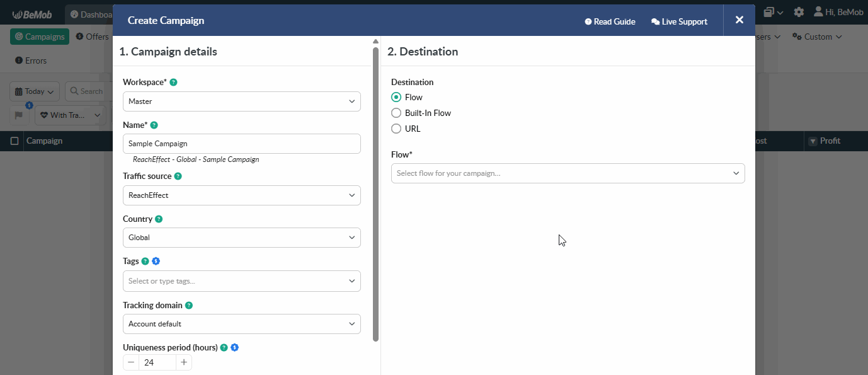Tick the select-all checkbox beside Campaign
This screenshot has height=375, width=868.
pyautogui.click(x=14, y=141)
